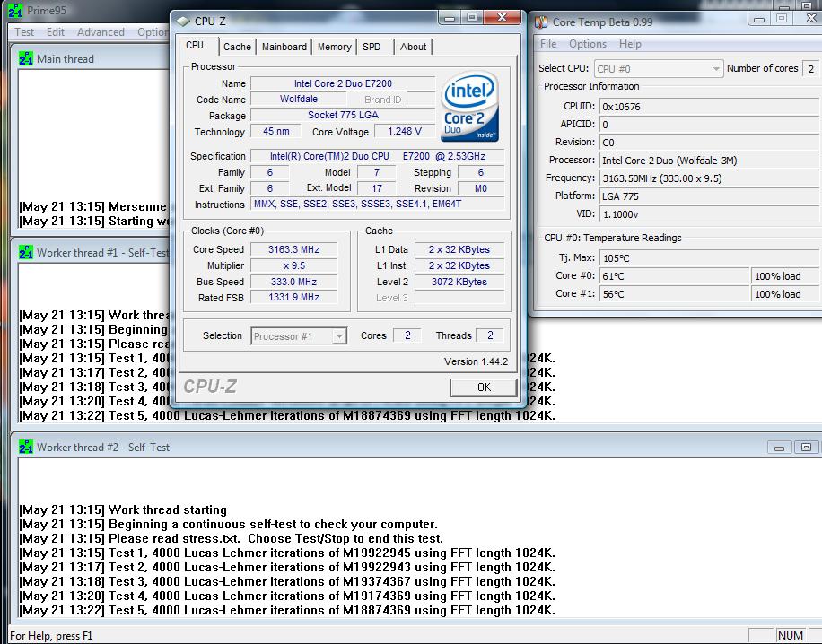Click the Cores count field in CPU-Z

407,335
